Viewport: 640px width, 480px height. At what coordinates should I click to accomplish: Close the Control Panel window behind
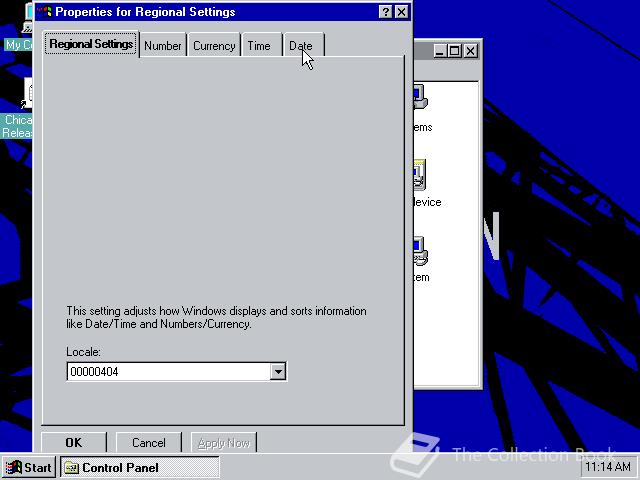tap(471, 51)
